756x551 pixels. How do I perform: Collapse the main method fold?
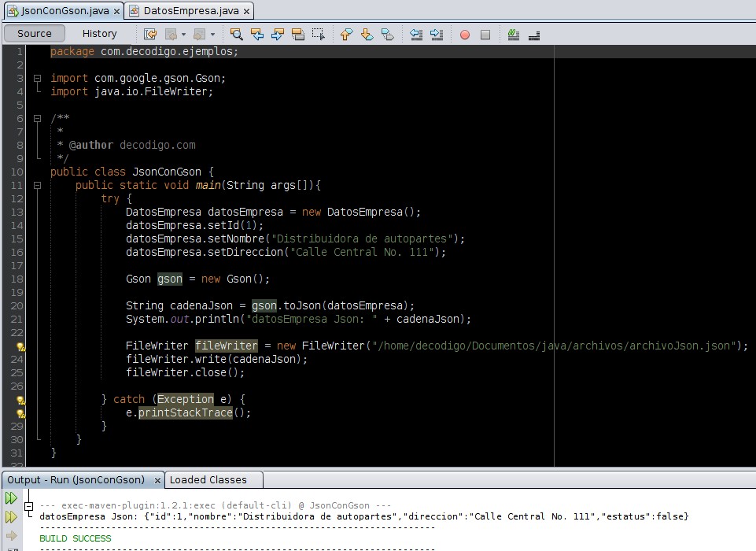click(37, 185)
